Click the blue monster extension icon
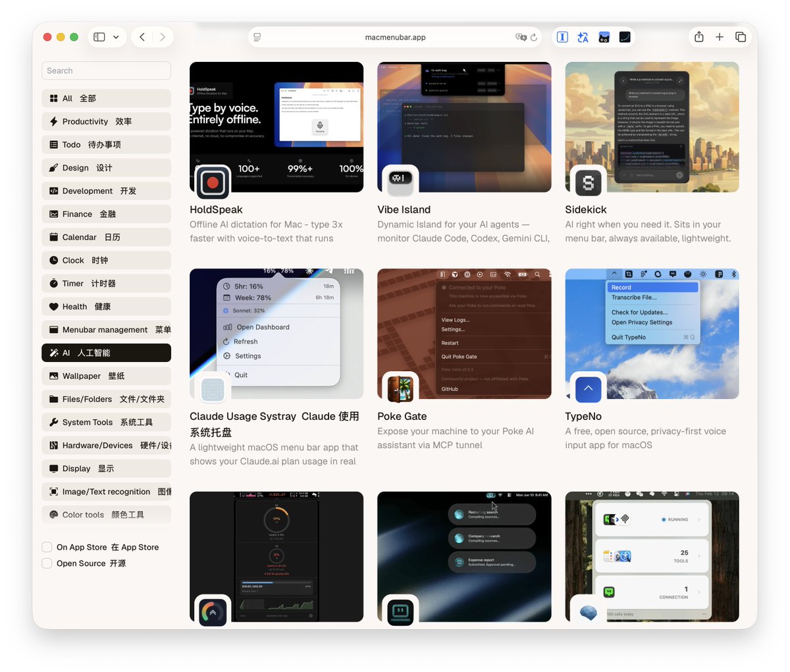The height and width of the screenshot is (672, 790). (x=604, y=37)
